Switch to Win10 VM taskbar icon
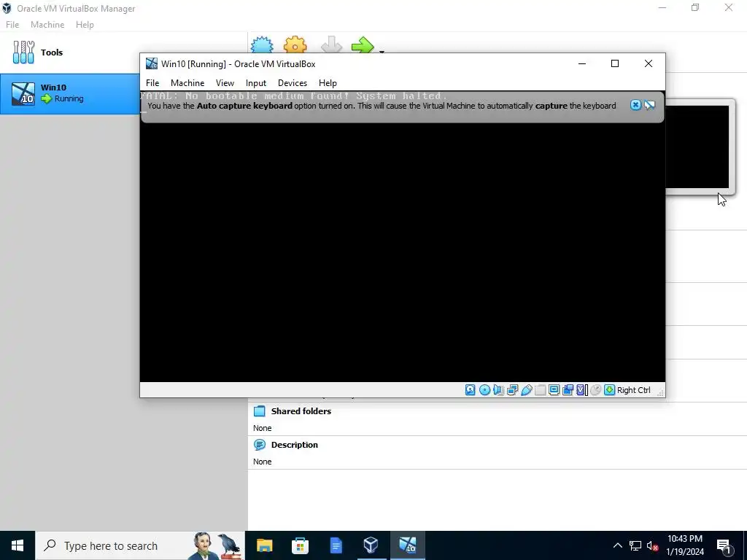747x560 pixels. (x=408, y=545)
